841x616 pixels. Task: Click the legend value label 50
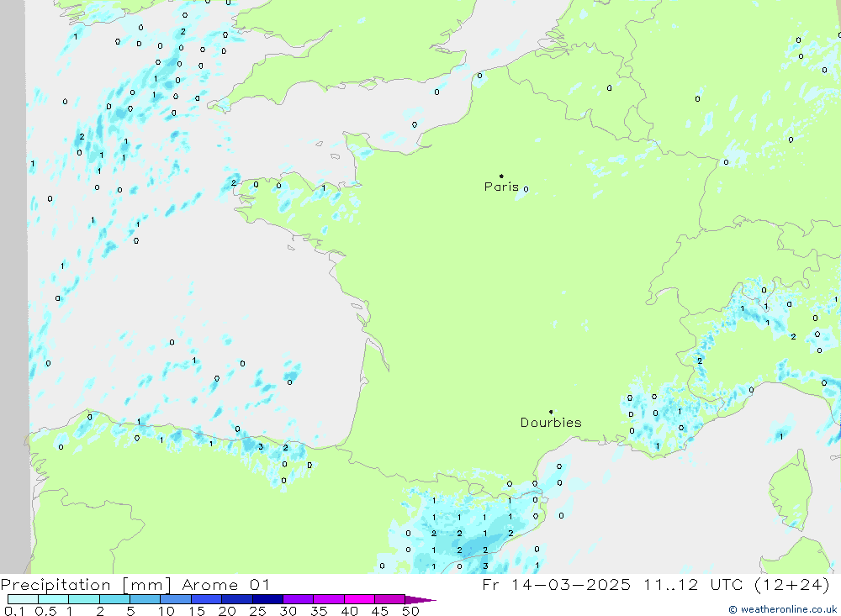click(x=410, y=611)
